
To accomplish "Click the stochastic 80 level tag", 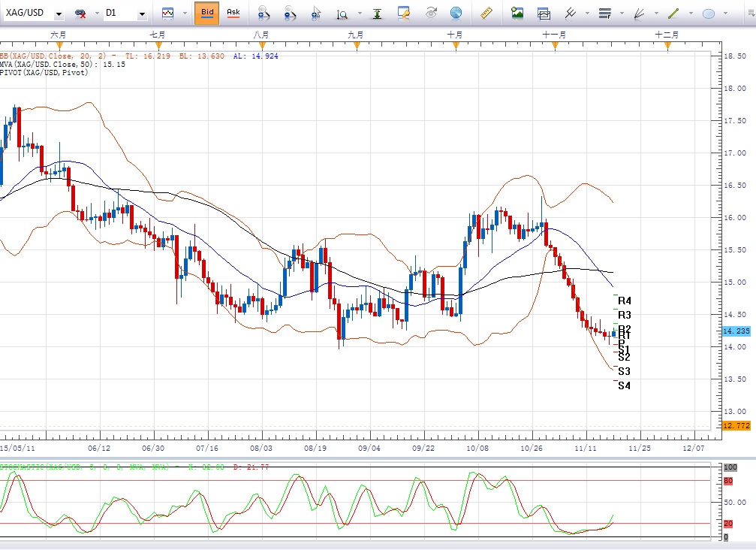I will tap(728, 481).
